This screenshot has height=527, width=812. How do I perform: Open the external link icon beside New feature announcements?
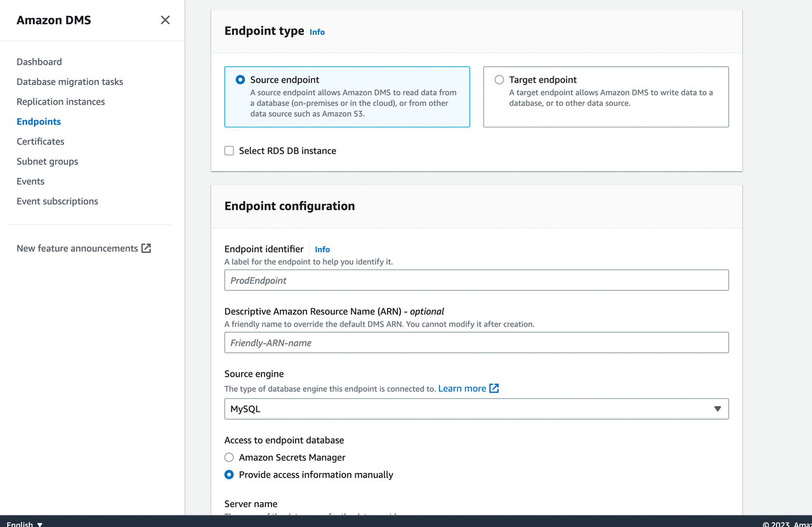(x=146, y=248)
